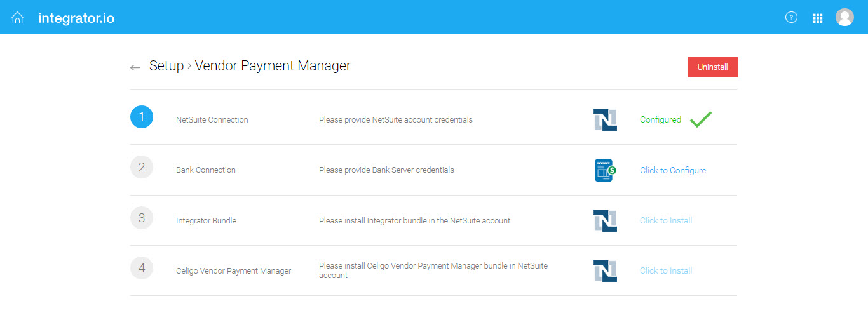The height and width of the screenshot is (320, 868).
Task: Click to Install the Integrator Bundle
Action: click(x=666, y=220)
